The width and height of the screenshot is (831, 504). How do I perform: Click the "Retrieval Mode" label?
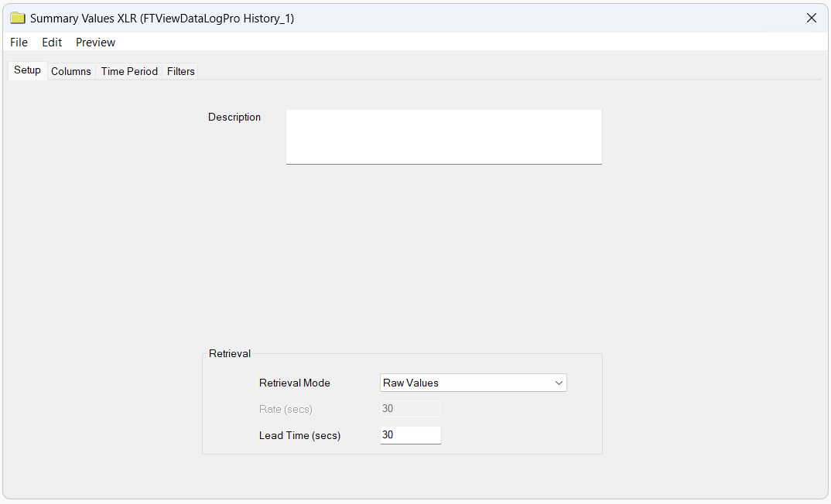click(295, 383)
